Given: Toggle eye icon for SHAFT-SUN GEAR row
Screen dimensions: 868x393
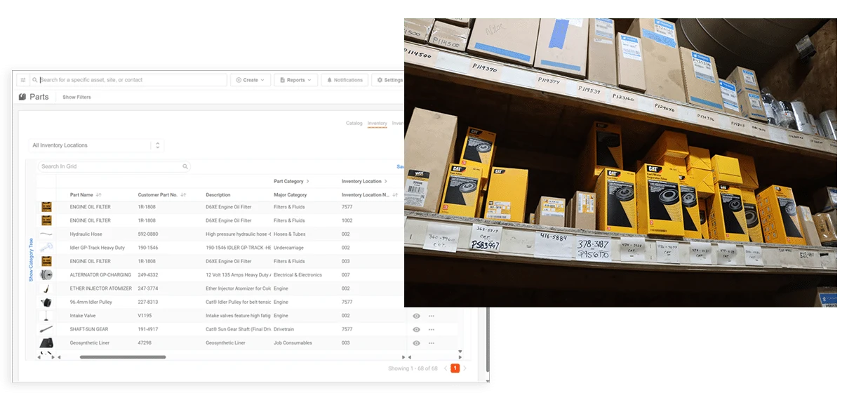Looking at the screenshot, I should click(x=416, y=329).
